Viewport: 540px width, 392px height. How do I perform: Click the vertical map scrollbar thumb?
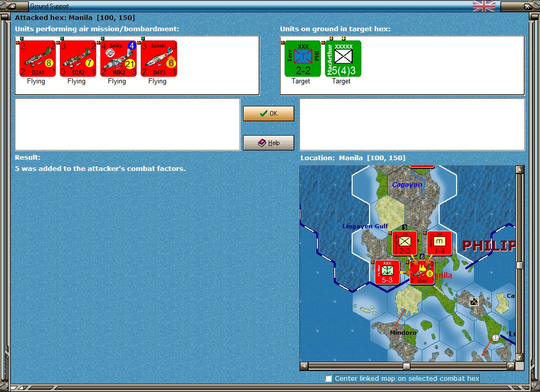[x=520, y=265]
